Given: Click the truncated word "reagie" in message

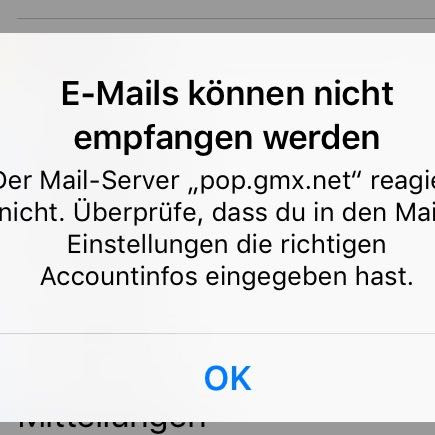Looking at the screenshot, I should 403,182.
